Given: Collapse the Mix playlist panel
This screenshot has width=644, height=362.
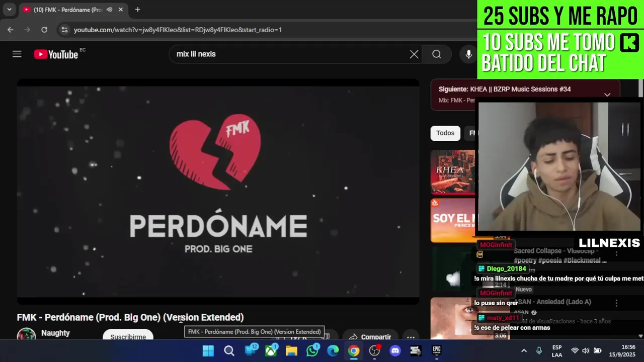Looking at the screenshot, I should click(607, 95).
